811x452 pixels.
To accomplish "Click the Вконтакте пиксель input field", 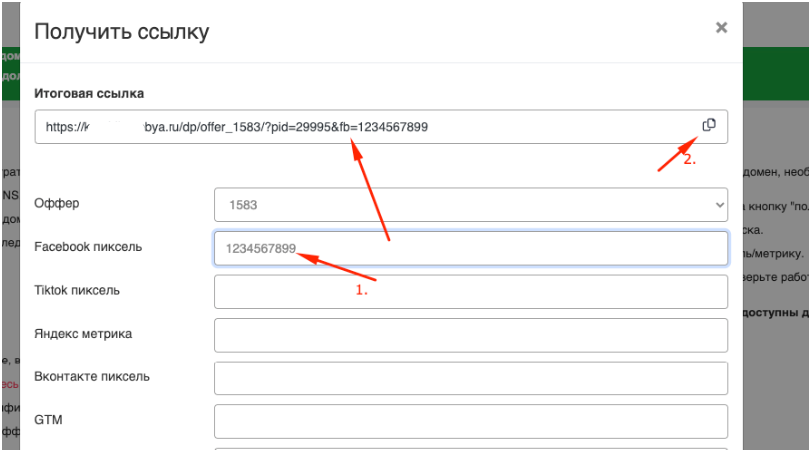I will [471, 378].
